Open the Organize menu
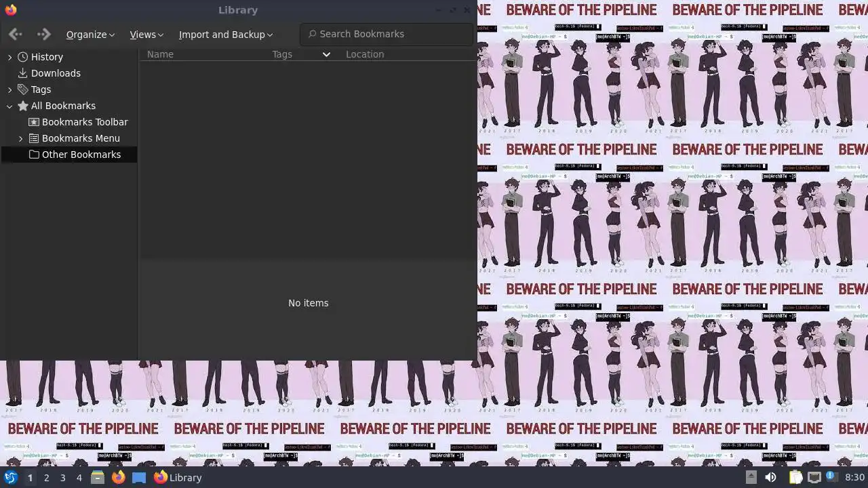868x488 pixels. point(90,35)
